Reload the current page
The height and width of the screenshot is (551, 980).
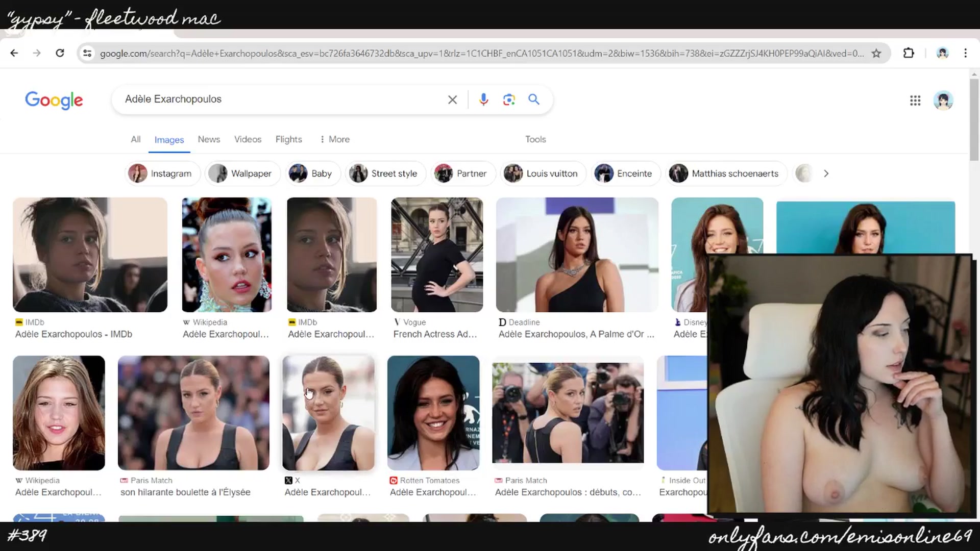[60, 53]
